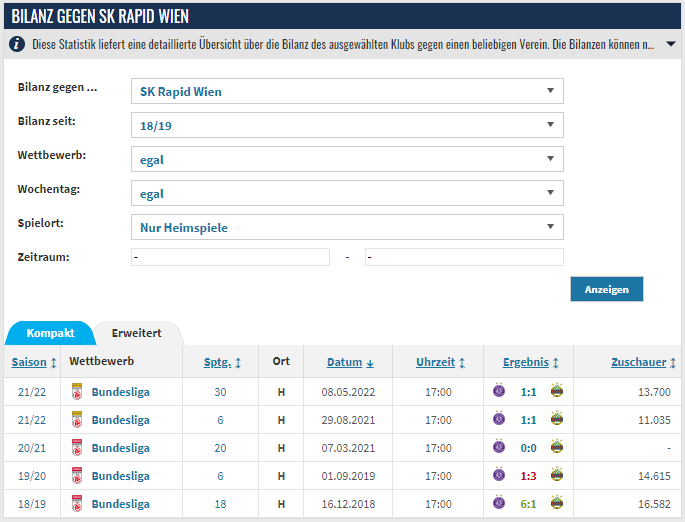Click Rapid Wien crest in 01.09.2019 row
Viewport: 685px width, 522px height.
pyautogui.click(x=557, y=474)
